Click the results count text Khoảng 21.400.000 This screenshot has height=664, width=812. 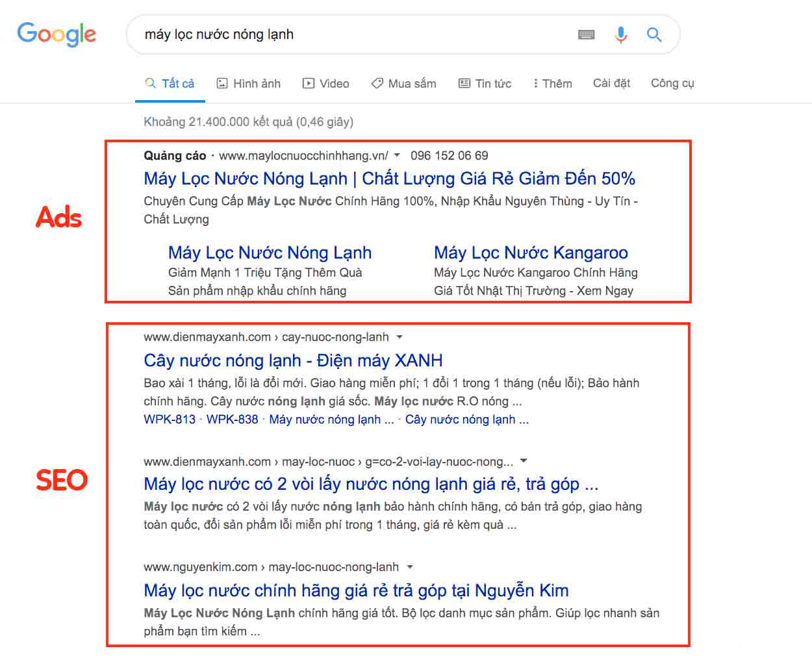point(249,121)
